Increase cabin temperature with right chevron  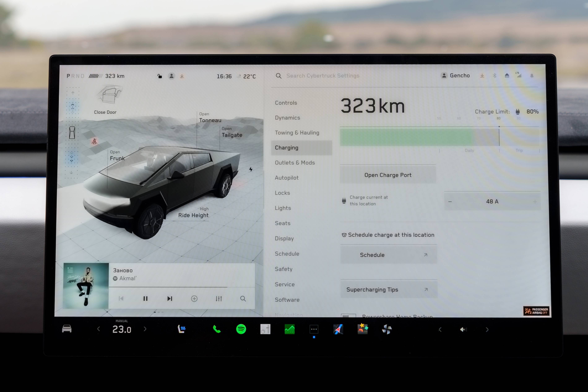click(145, 329)
